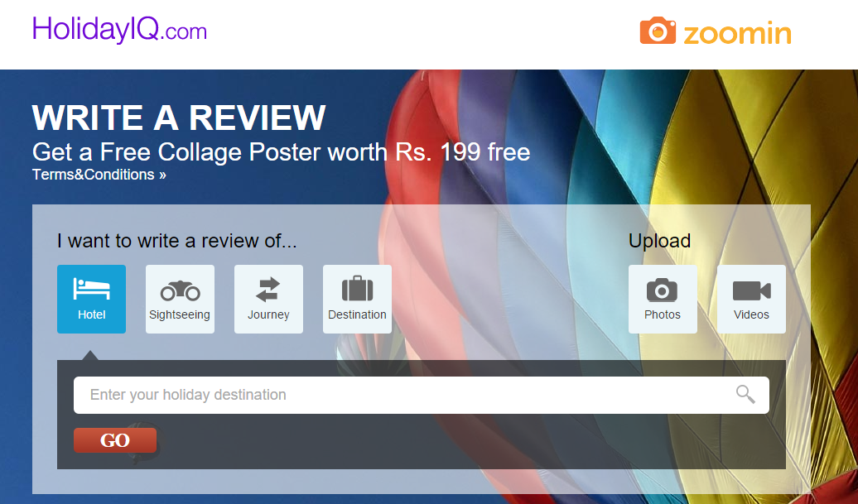Click the pointer triangle under Hotel tile
This screenshot has width=858, height=504.
pos(90,355)
